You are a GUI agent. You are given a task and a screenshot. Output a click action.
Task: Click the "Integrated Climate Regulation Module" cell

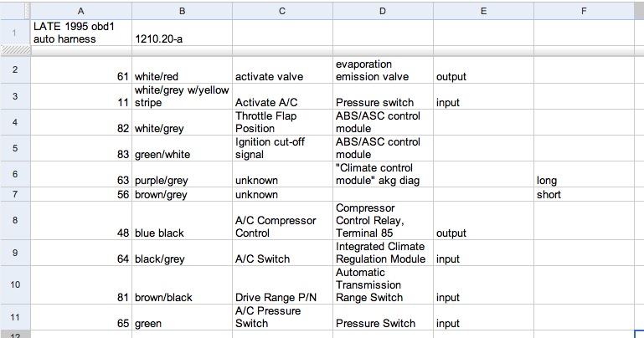coord(382,253)
